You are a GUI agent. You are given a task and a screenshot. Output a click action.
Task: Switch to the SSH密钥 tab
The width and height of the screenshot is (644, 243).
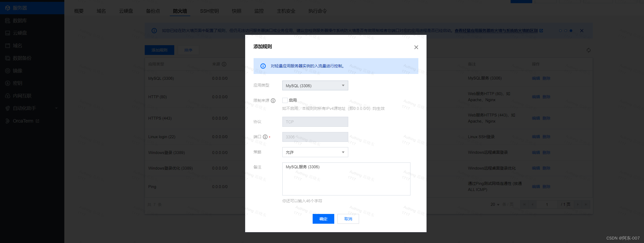tap(209, 11)
